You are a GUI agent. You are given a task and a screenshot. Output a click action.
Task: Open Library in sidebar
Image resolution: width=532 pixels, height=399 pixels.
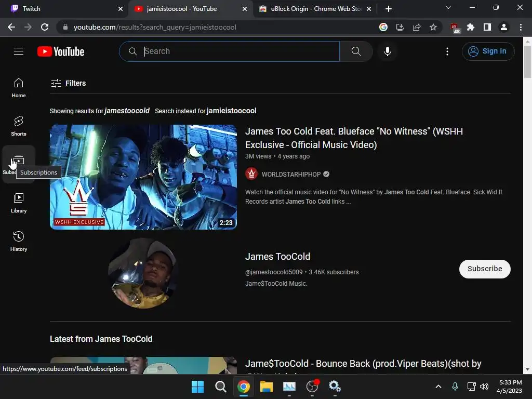pos(19,203)
